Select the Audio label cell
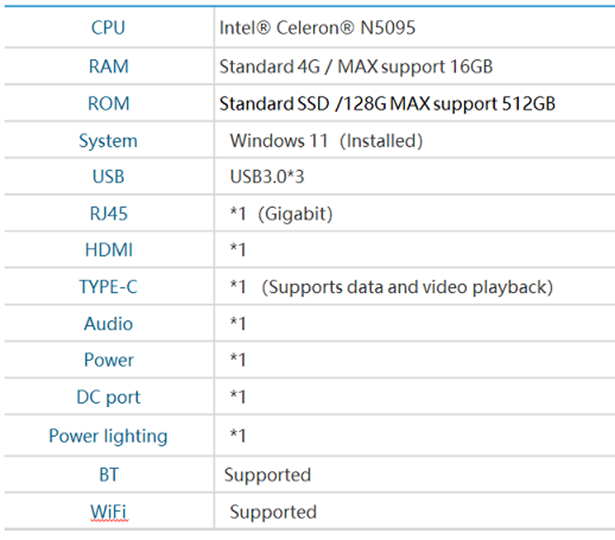The height and width of the screenshot is (540, 615). [x=109, y=324]
